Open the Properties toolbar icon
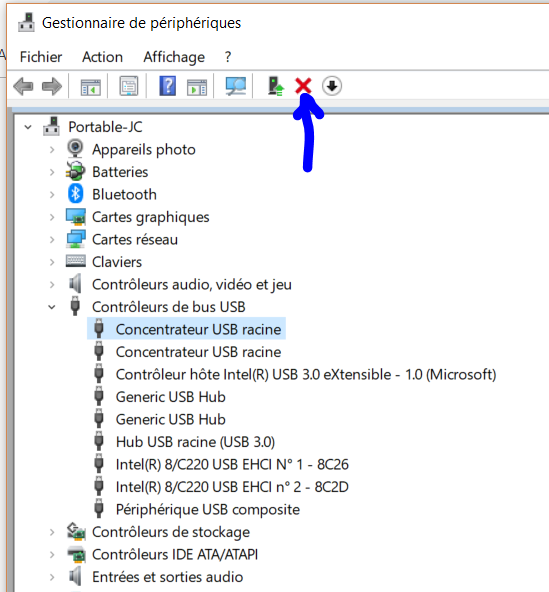Screen dimensions: 549x592 click(129, 86)
